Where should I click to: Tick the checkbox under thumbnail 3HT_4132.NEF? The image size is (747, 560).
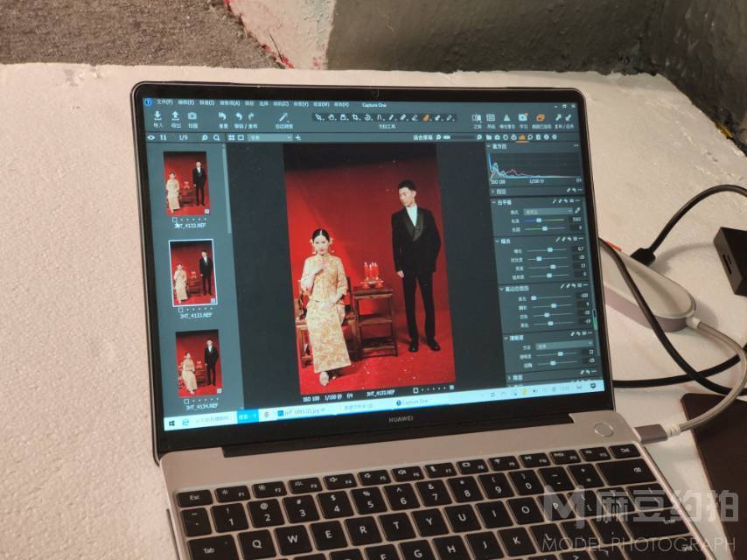click(x=173, y=219)
